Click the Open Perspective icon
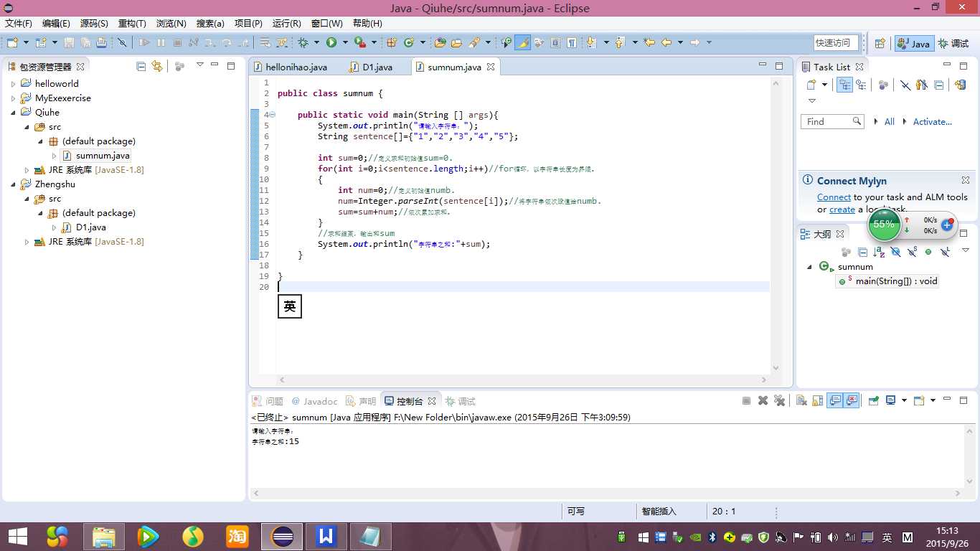The height and width of the screenshot is (551, 980). click(880, 43)
